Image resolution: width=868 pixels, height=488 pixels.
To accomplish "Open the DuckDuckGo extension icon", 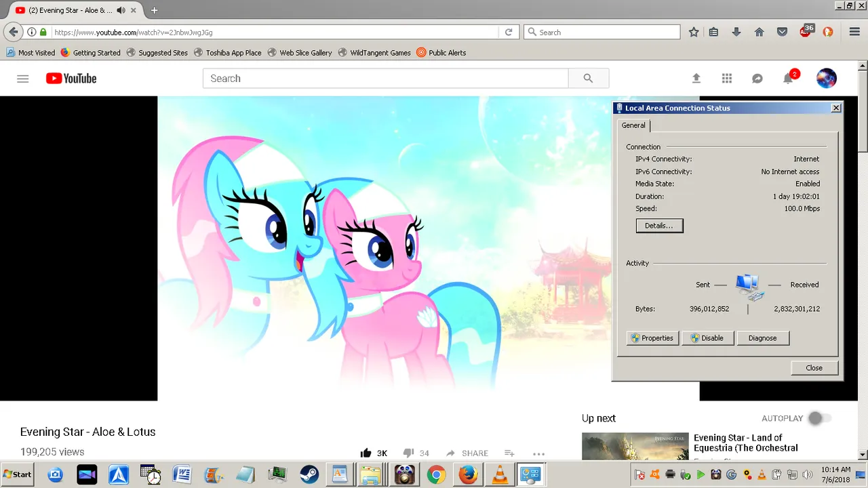I will point(828,32).
